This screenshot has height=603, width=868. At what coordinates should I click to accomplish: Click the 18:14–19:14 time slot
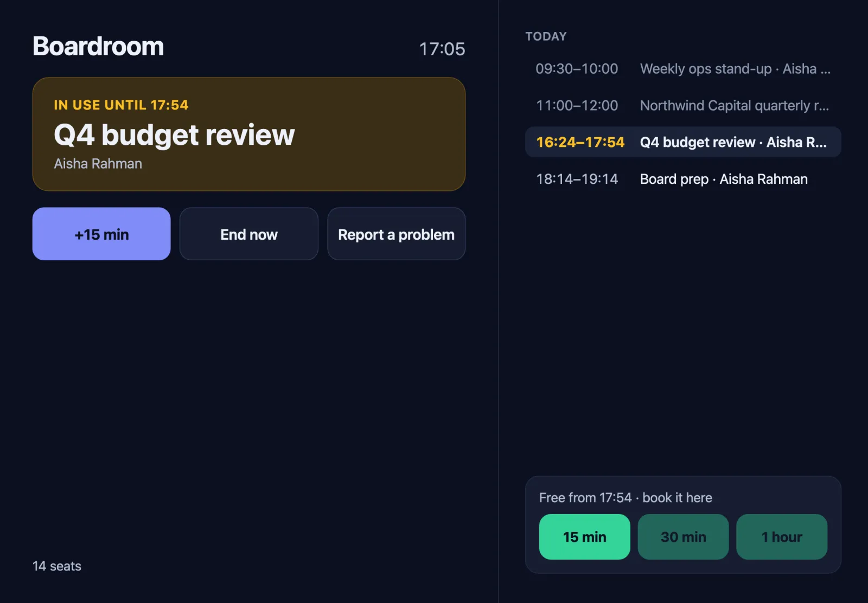(x=577, y=179)
